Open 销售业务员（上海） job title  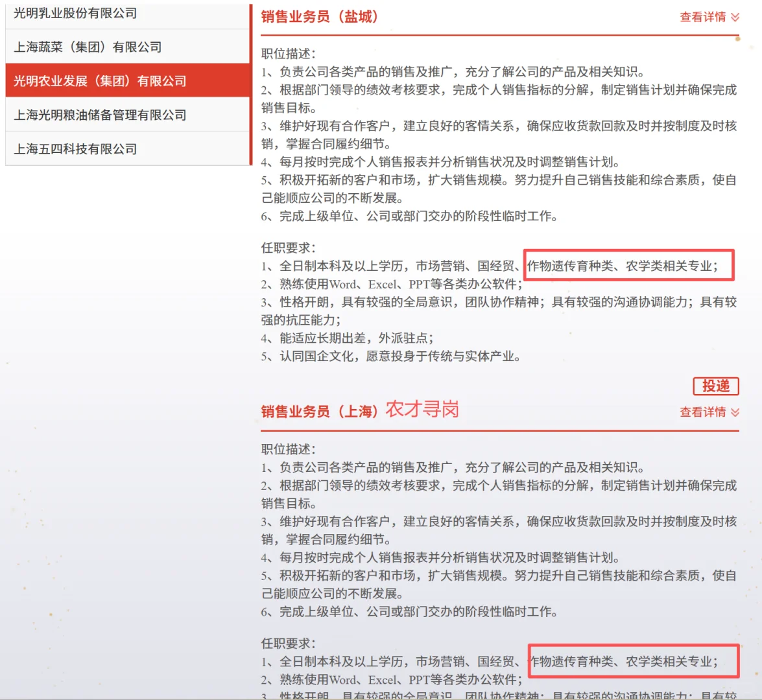tap(320, 412)
